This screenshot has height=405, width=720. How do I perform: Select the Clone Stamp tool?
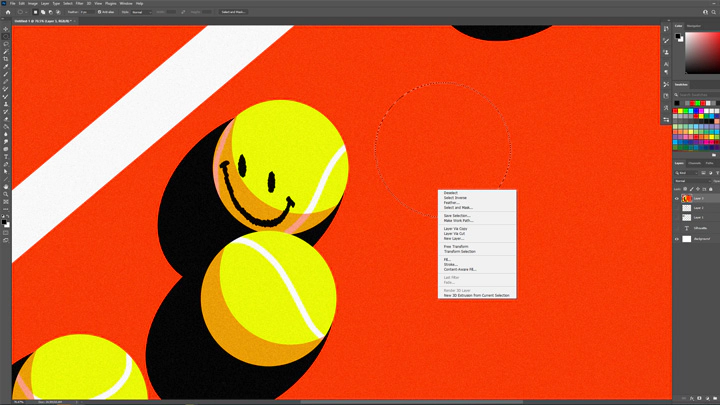point(6,104)
